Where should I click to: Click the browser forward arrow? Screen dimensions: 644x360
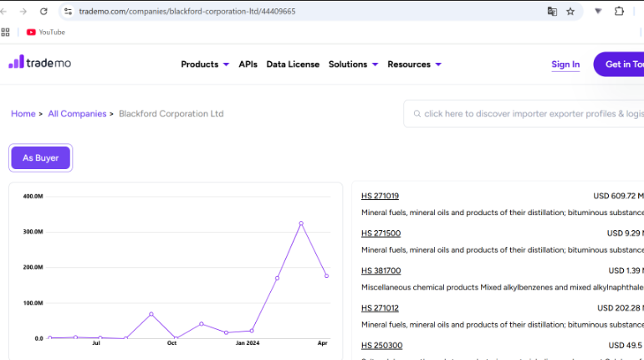click(x=23, y=12)
